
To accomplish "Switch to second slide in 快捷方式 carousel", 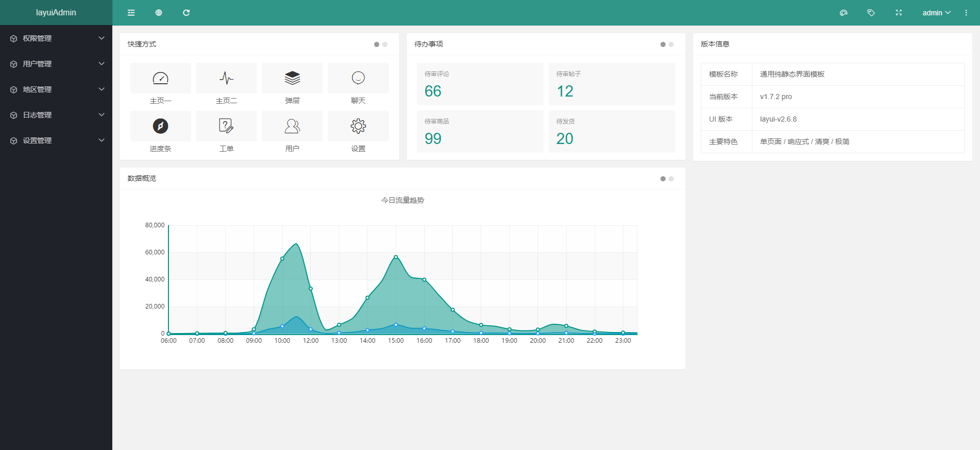I will click(385, 44).
